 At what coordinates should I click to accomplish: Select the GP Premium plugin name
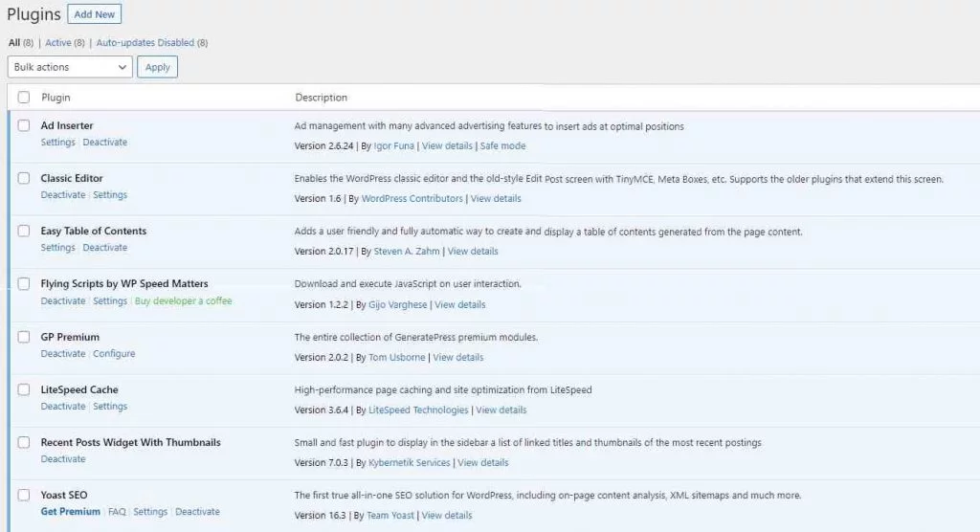70,337
